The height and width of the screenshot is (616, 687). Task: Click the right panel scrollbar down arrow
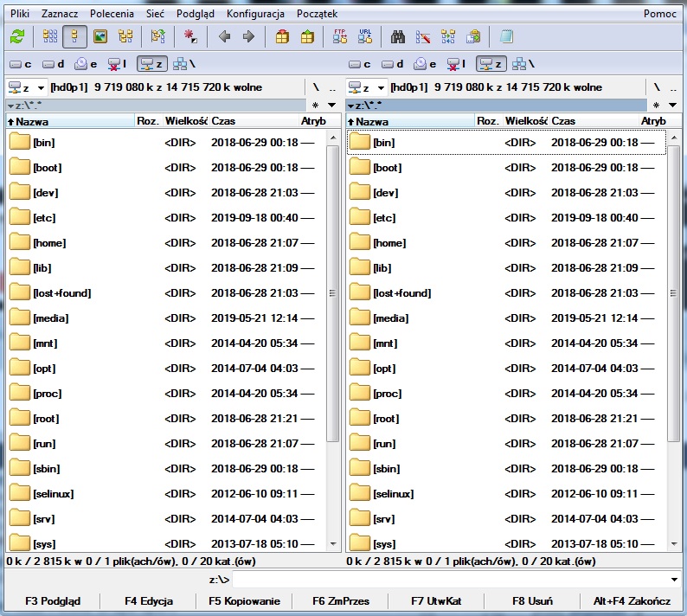point(674,543)
